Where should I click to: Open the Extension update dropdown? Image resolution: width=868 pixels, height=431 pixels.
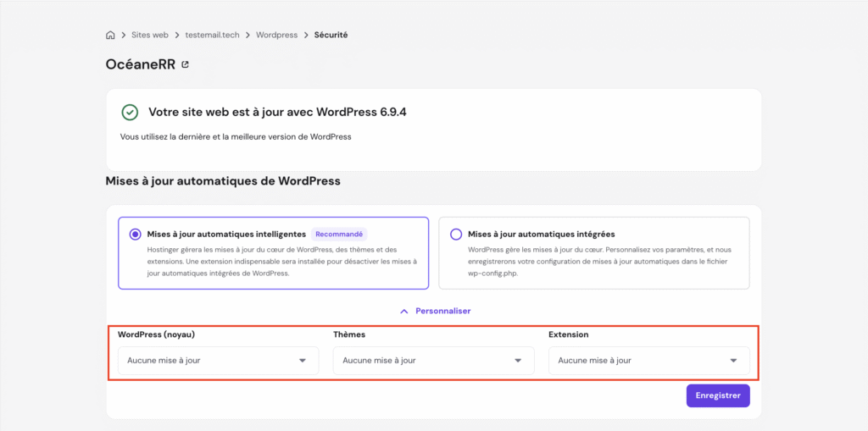click(x=648, y=361)
